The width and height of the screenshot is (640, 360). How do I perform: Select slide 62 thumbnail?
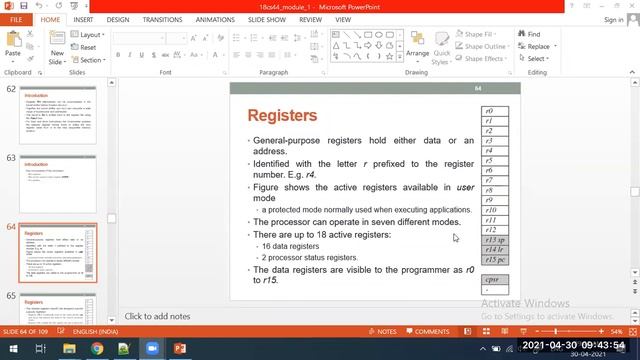(58, 115)
